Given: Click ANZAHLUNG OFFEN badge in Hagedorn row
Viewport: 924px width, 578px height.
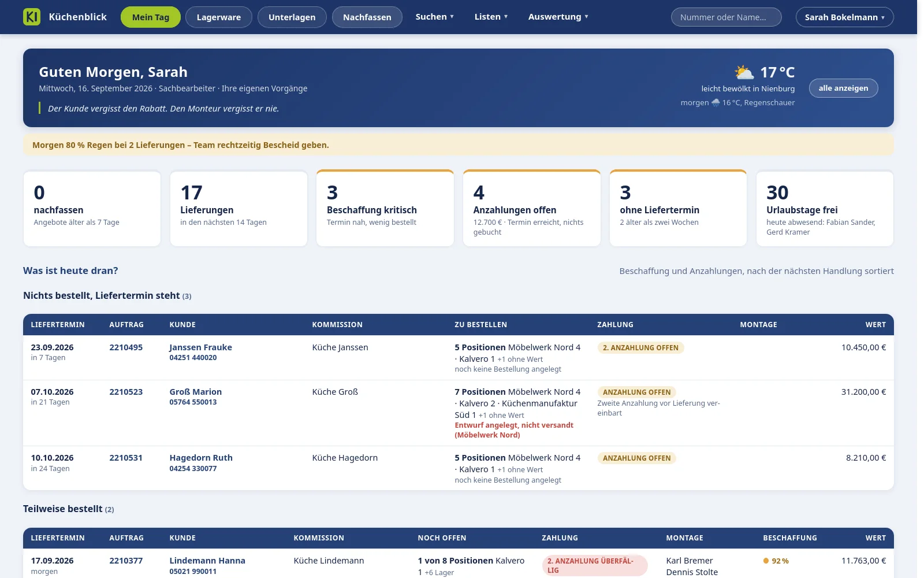Looking at the screenshot, I should (637, 458).
